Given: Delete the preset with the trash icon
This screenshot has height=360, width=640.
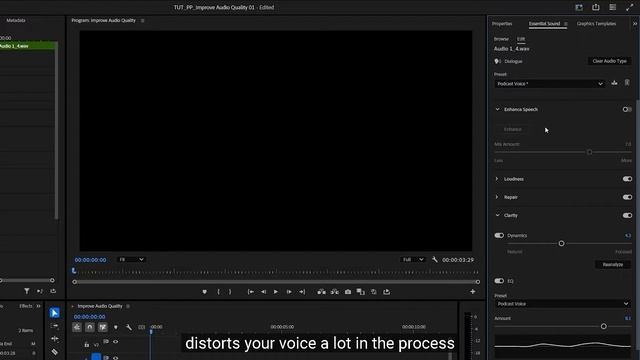Looking at the screenshot, I should point(627,83).
